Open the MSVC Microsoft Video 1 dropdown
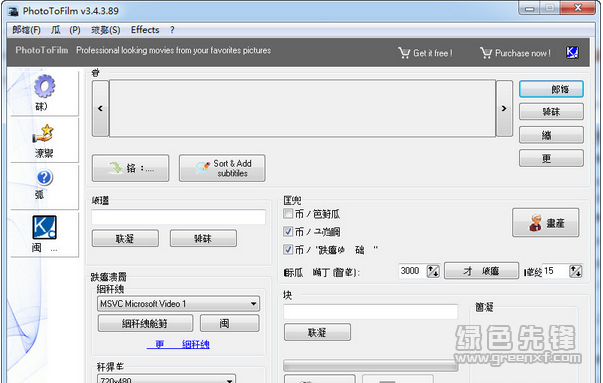The image size is (603, 383). click(178, 304)
